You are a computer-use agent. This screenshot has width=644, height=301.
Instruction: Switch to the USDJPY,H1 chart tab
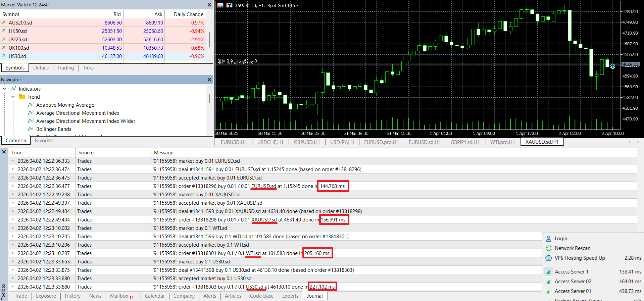[x=342, y=142]
